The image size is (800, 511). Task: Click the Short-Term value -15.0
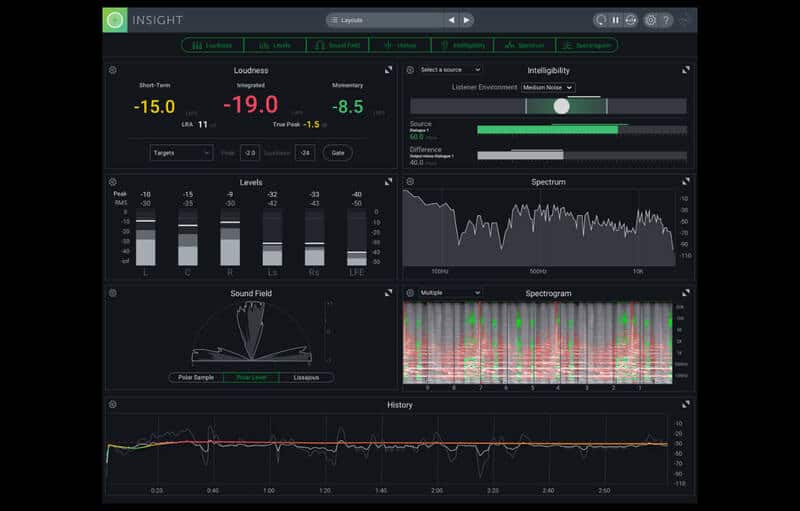coord(154,107)
